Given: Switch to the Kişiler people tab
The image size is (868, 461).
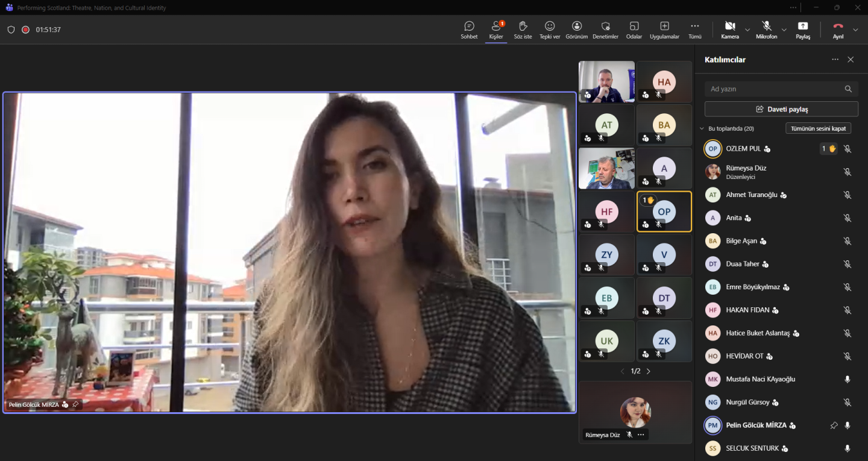Looking at the screenshot, I should 495,30.
